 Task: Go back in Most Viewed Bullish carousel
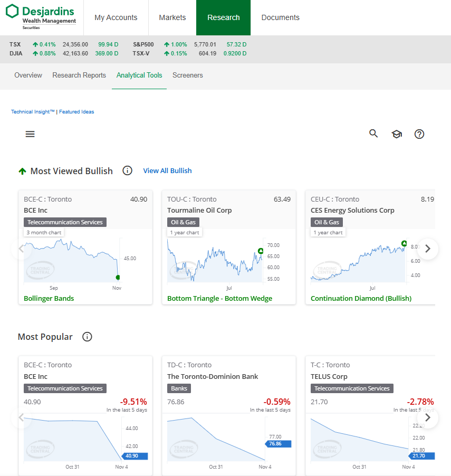(x=21, y=249)
